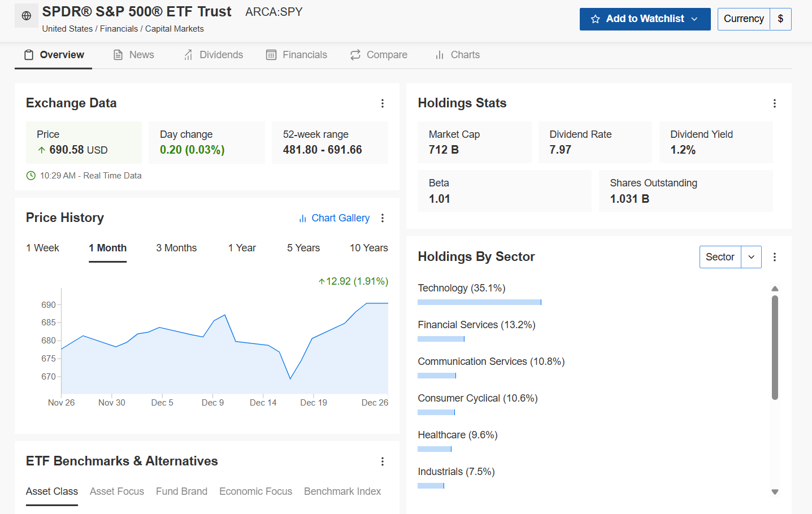
Task: Select the 3 Months price range
Action: (x=176, y=248)
